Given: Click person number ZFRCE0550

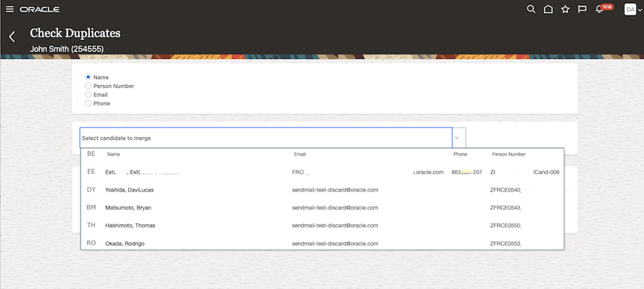Looking at the screenshot, I should [x=505, y=226].
